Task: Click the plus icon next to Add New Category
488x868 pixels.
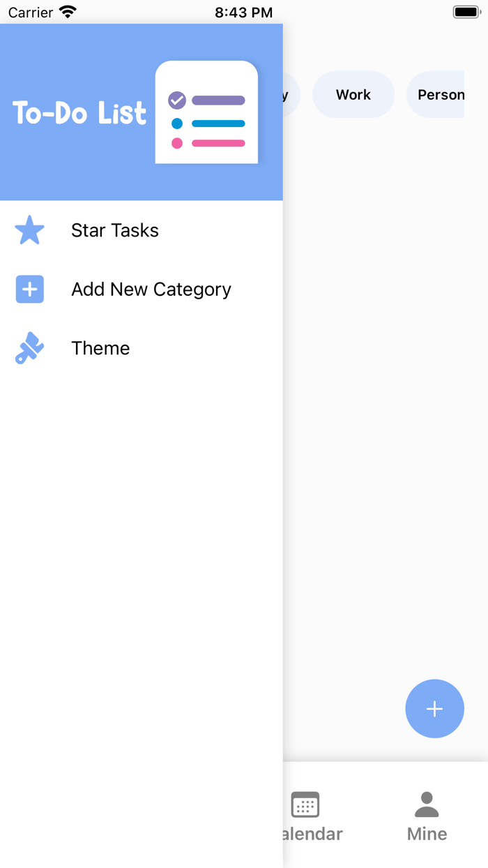Action: coord(29,289)
